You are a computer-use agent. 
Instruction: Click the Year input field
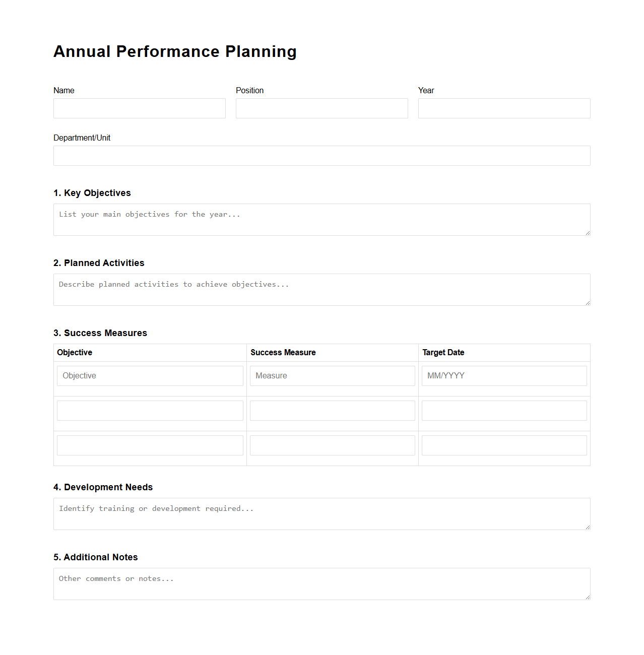tap(504, 108)
